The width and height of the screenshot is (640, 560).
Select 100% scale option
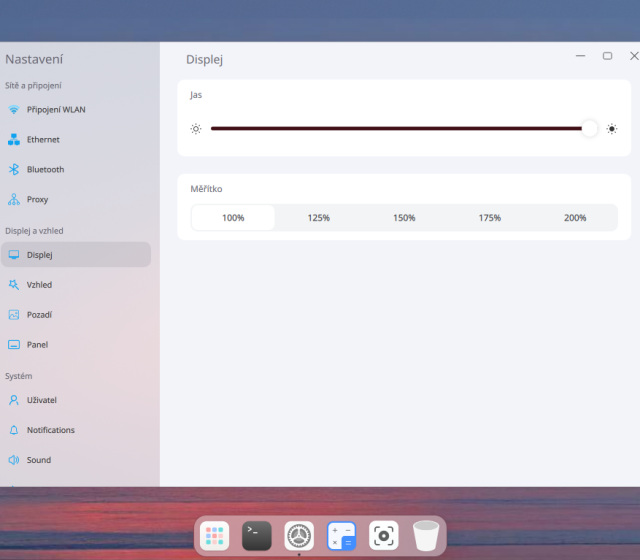tap(233, 218)
